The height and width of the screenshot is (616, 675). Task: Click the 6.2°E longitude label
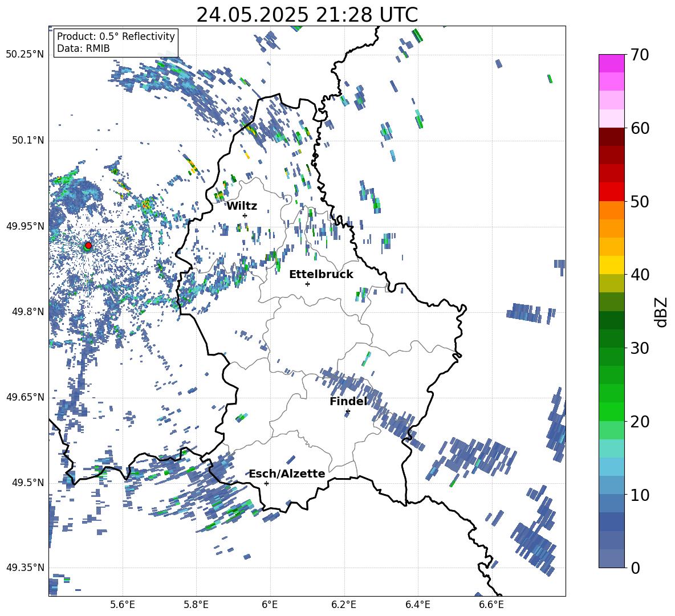click(x=344, y=605)
